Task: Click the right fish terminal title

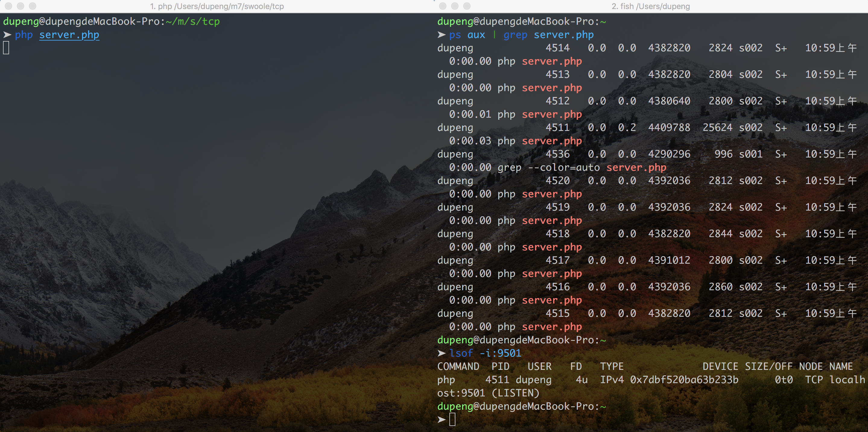Action: [651, 6]
